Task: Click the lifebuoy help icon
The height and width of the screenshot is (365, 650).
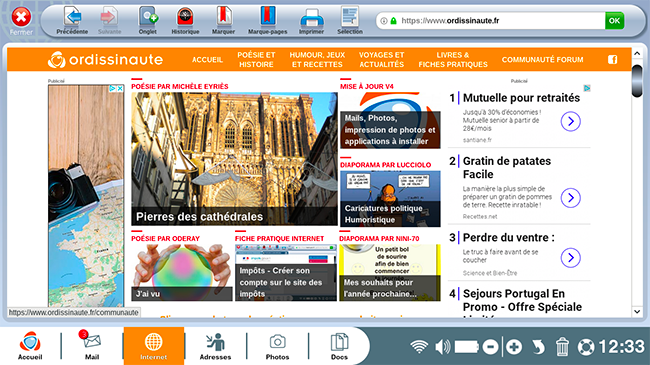Action: click(586, 347)
